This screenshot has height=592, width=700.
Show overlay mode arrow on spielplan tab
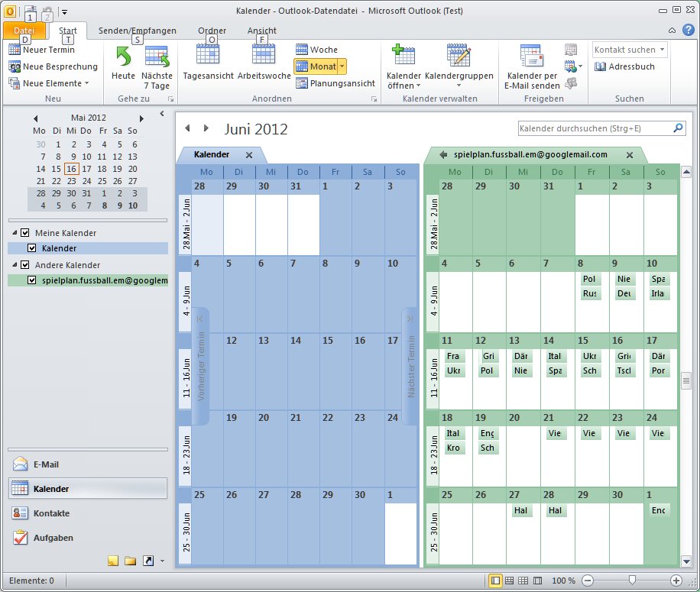point(443,155)
